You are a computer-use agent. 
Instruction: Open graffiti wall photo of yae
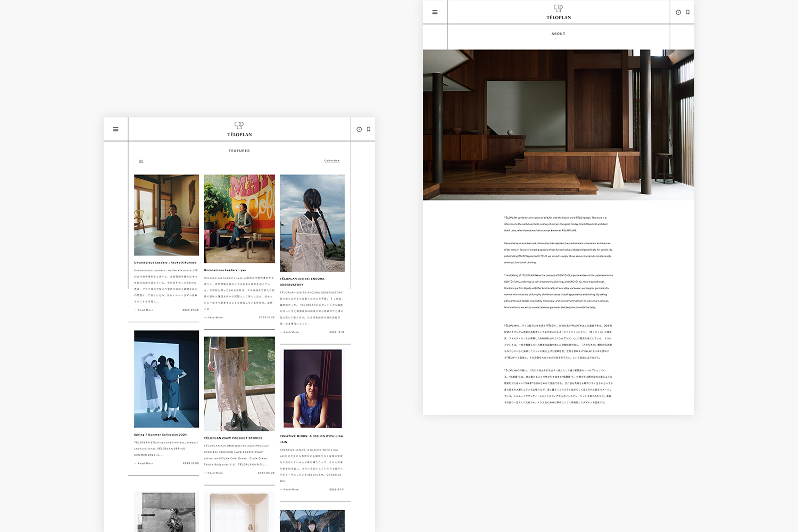(x=239, y=219)
